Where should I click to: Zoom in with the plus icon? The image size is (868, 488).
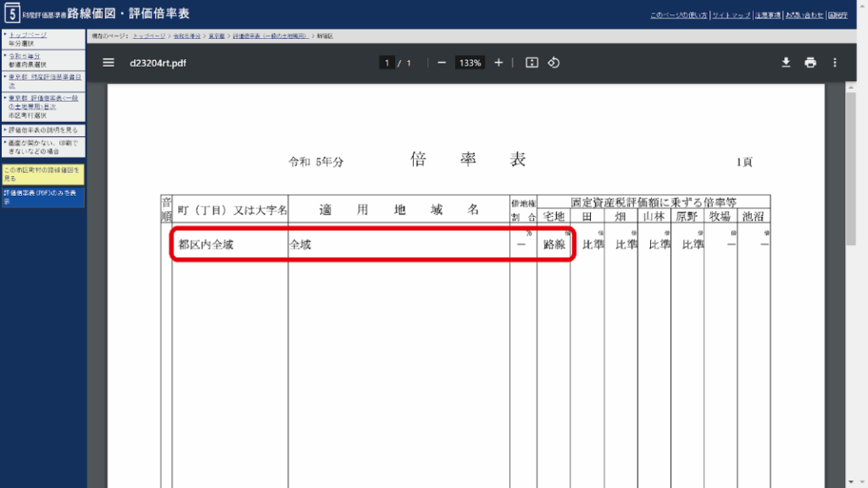pos(498,63)
